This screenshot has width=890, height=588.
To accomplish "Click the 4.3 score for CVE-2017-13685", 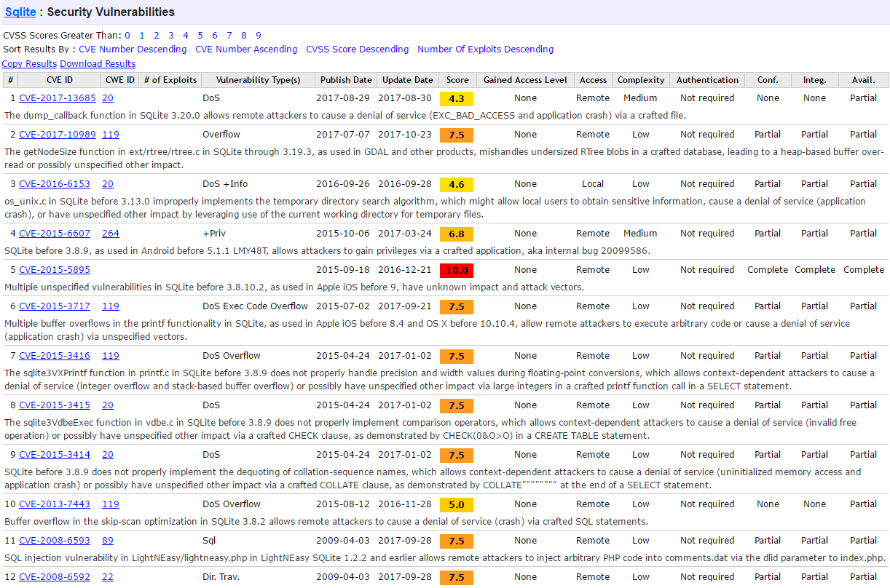I will pyautogui.click(x=457, y=98).
